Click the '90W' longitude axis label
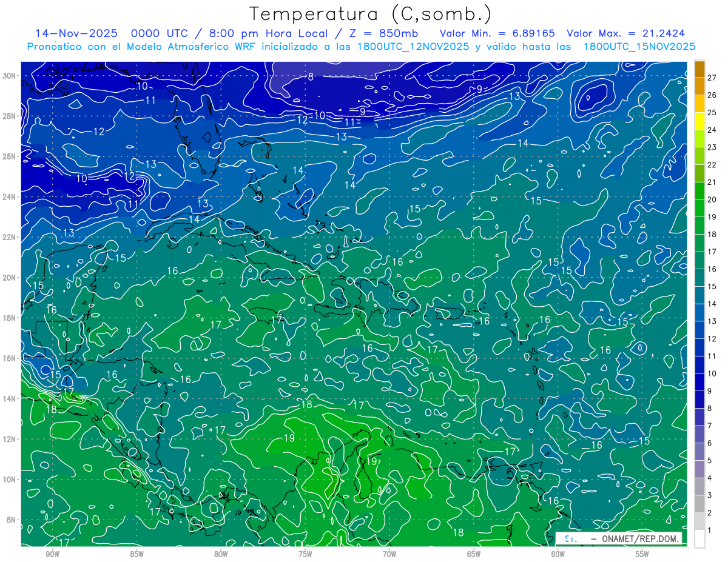The width and height of the screenshot is (728, 562). click(52, 554)
